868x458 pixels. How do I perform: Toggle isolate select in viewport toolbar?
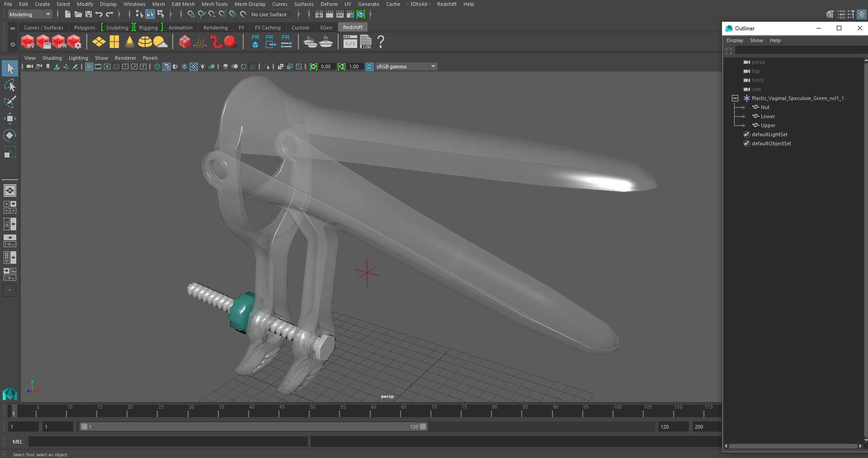[x=267, y=67]
